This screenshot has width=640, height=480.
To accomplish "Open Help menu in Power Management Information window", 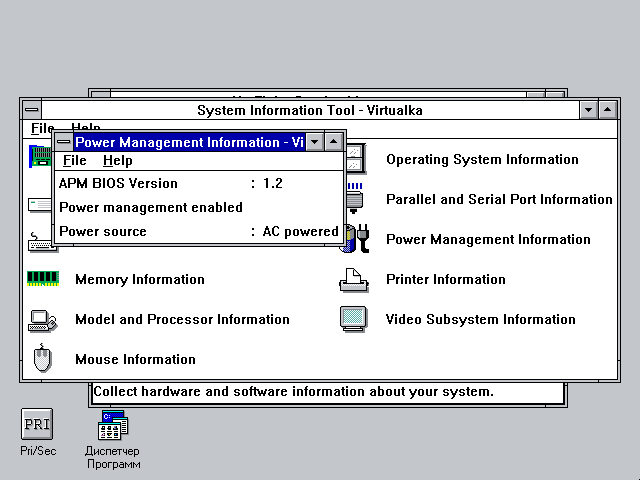I will point(117,161).
